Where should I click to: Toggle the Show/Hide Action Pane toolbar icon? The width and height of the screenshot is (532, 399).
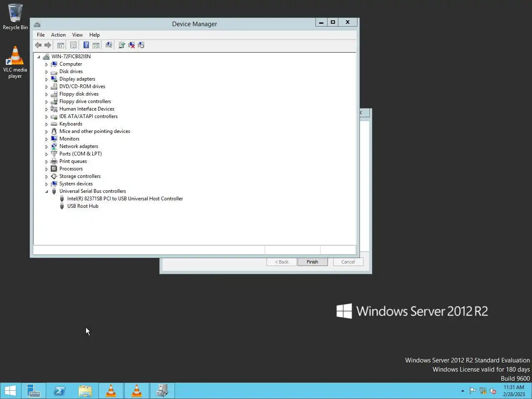point(96,45)
